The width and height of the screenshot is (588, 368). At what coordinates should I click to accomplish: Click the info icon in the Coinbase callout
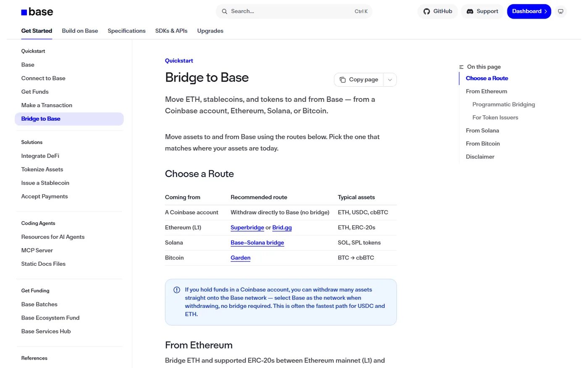[177, 290]
